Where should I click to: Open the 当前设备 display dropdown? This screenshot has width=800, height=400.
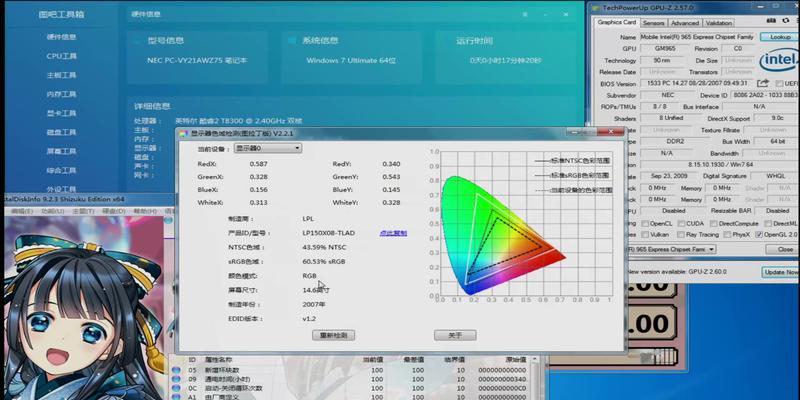pyautogui.click(x=268, y=148)
